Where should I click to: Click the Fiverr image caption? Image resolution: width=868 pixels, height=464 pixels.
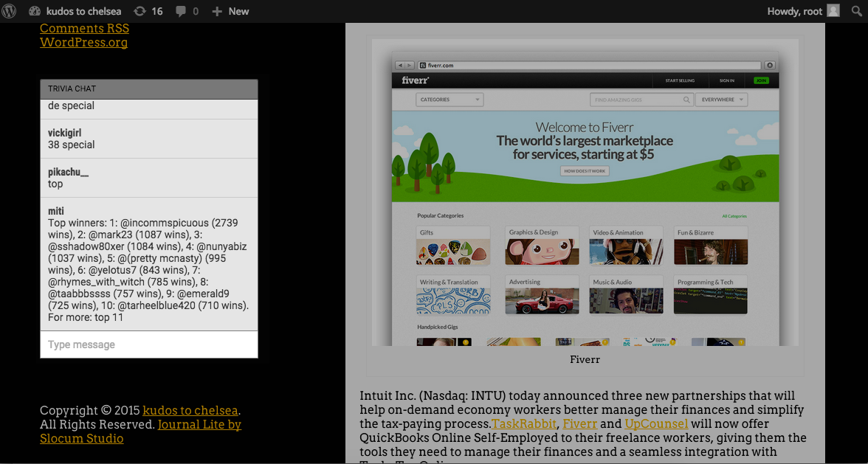point(585,360)
